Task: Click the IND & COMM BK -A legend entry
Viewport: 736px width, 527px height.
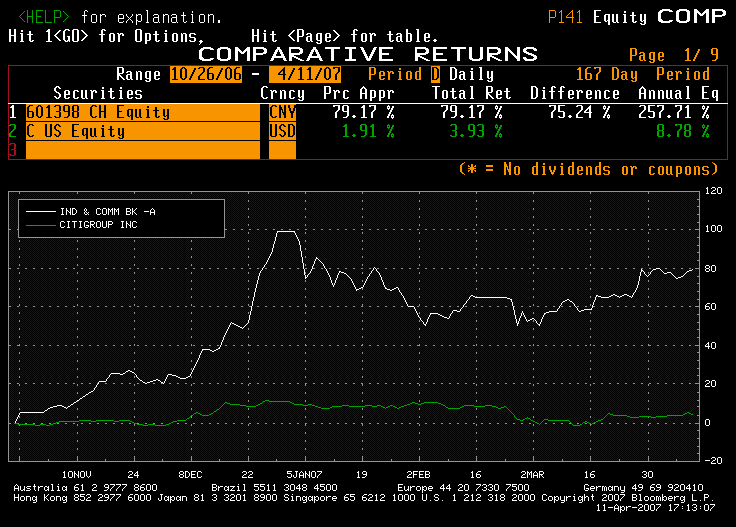Action: (x=107, y=212)
